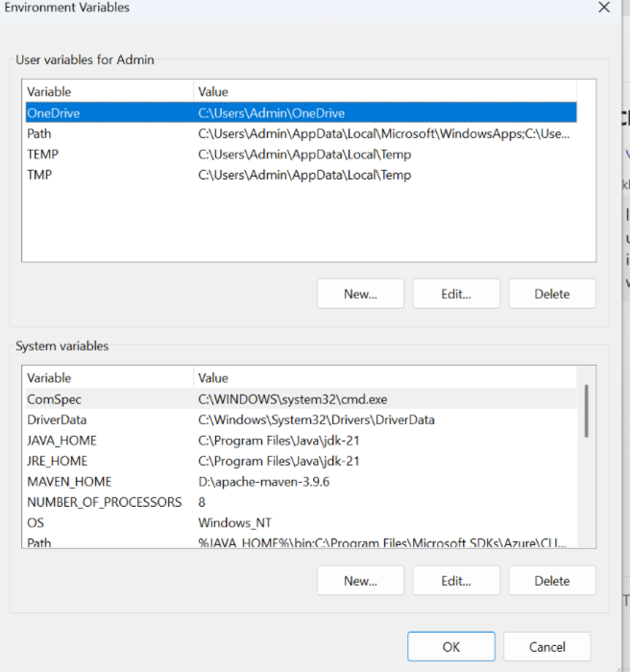The width and height of the screenshot is (630, 672).
Task: Click the System variables list scrollbar
Action: [x=587, y=411]
